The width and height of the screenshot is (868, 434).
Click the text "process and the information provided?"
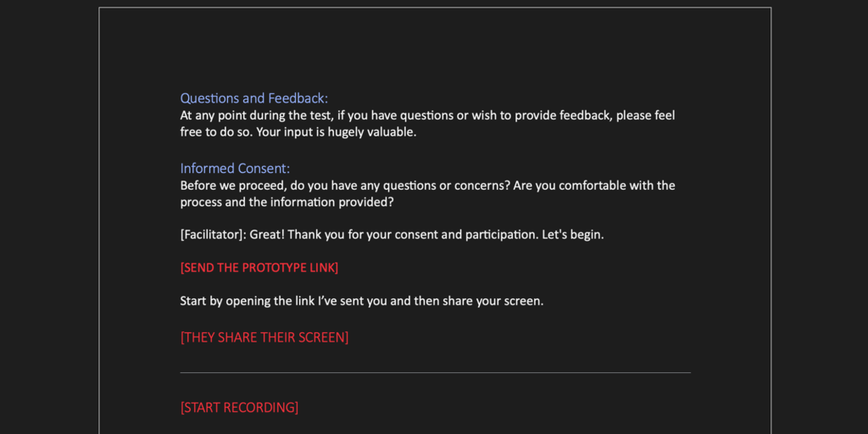pyautogui.click(x=287, y=203)
